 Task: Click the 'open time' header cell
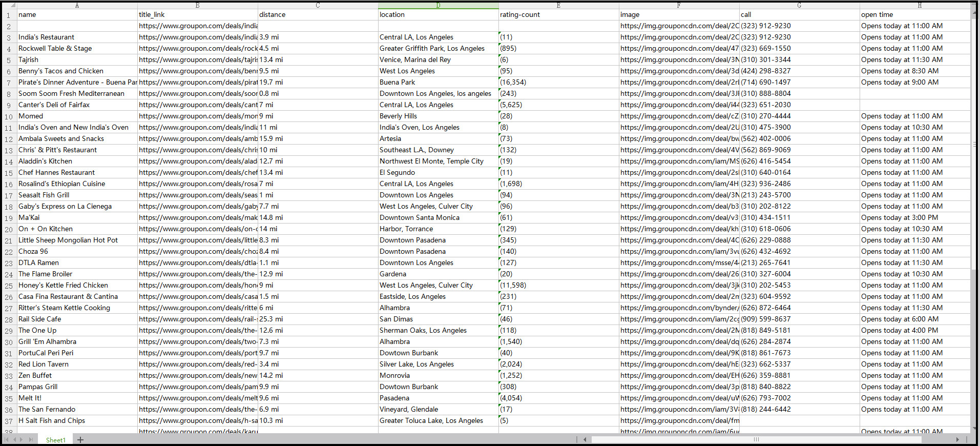pyautogui.click(x=915, y=15)
